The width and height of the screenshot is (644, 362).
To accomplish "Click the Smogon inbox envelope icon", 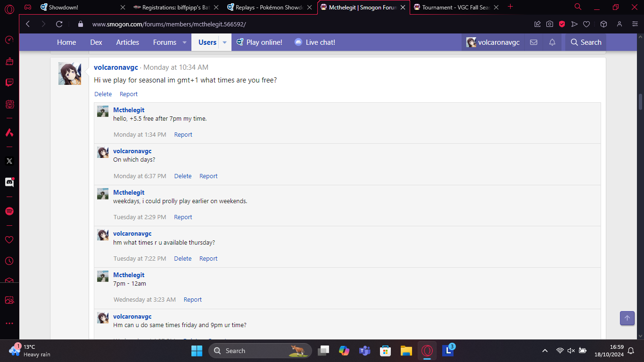I will click(x=534, y=42).
